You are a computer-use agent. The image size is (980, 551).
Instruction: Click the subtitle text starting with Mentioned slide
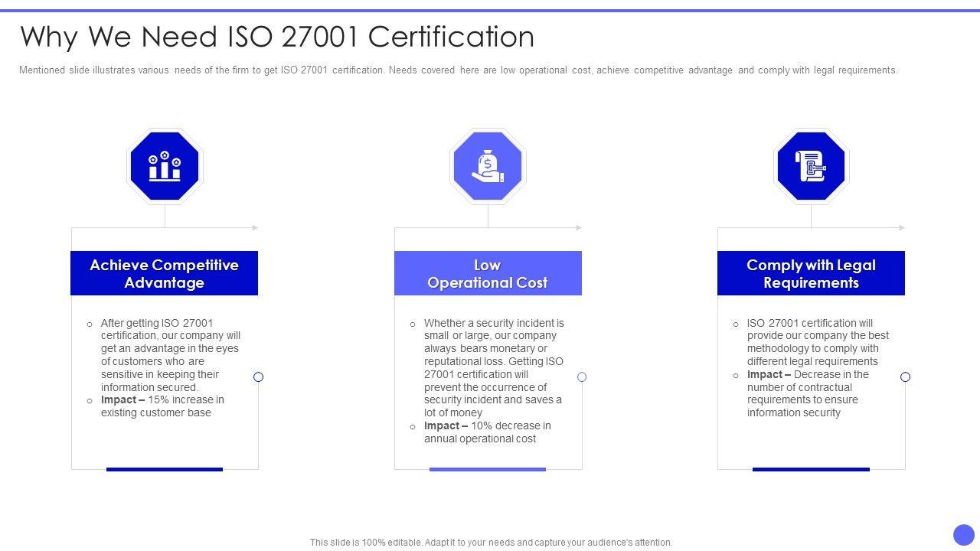458,70
